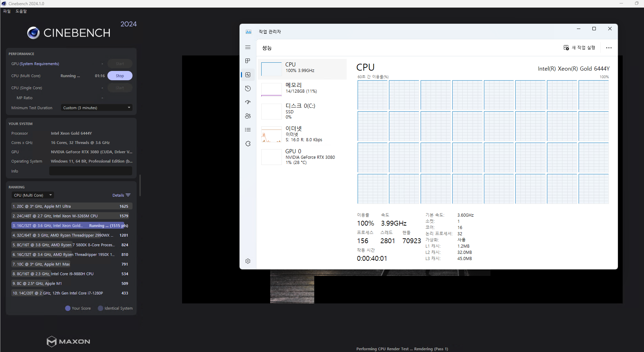The image size is (644, 352).
Task: Click the Info input field
Action: point(91,171)
